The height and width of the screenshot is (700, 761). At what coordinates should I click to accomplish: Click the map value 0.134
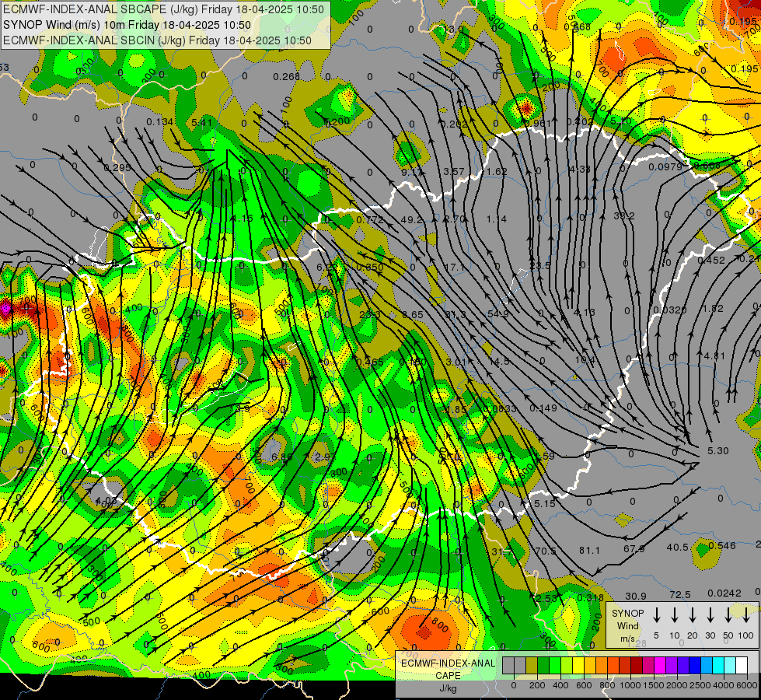pos(159,121)
